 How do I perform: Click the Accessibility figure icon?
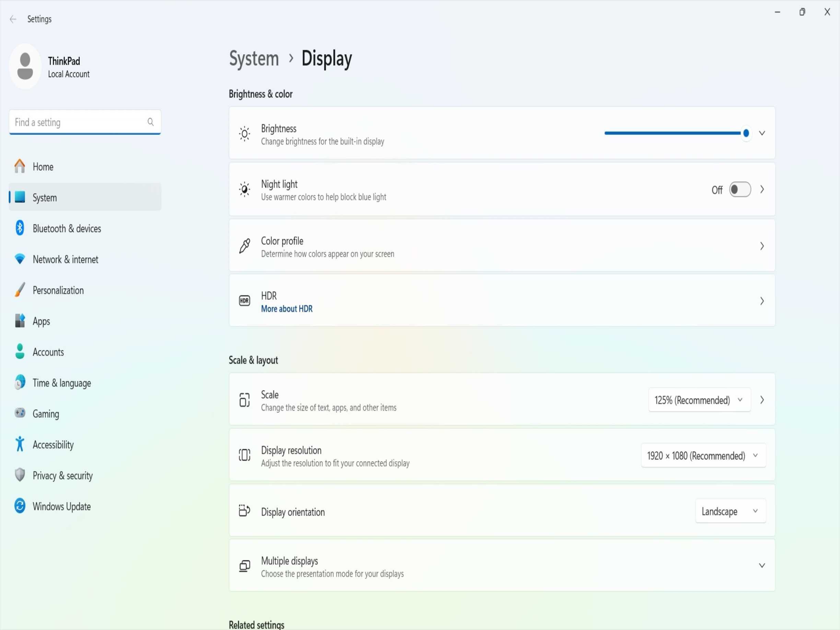pos(20,444)
